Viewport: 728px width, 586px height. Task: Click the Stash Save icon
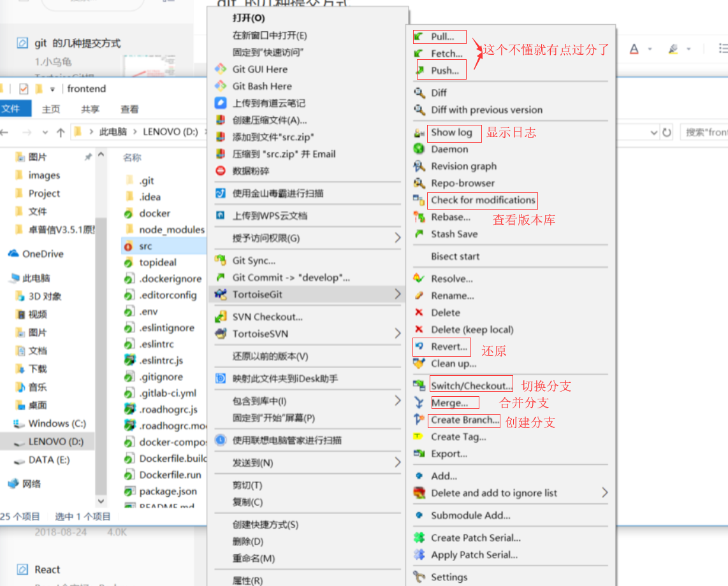pos(419,234)
